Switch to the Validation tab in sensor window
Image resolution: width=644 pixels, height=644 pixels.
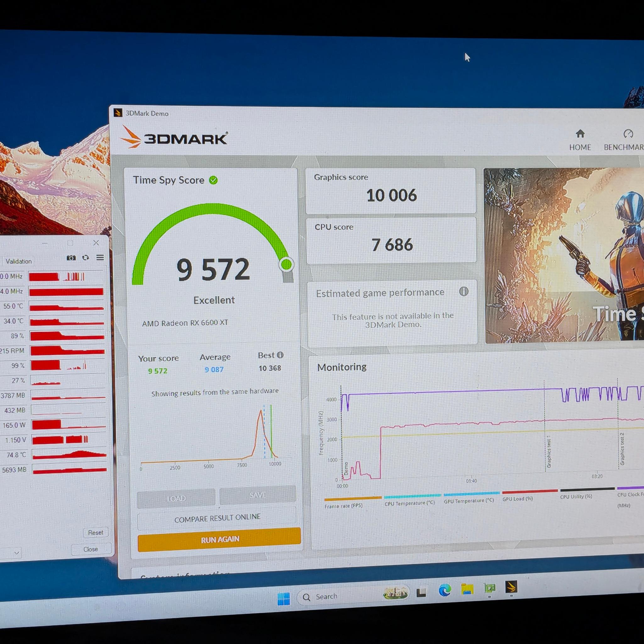pos(19,261)
